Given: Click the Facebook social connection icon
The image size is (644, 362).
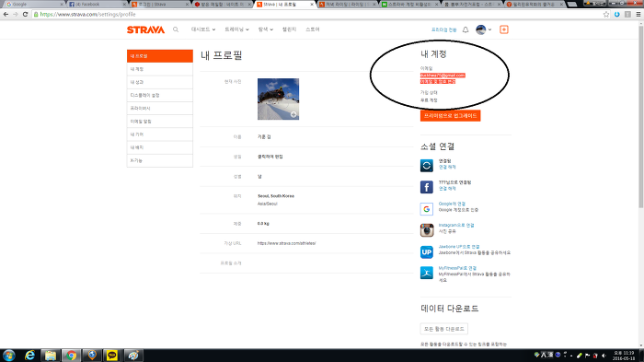Looking at the screenshot, I should pyautogui.click(x=426, y=187).
